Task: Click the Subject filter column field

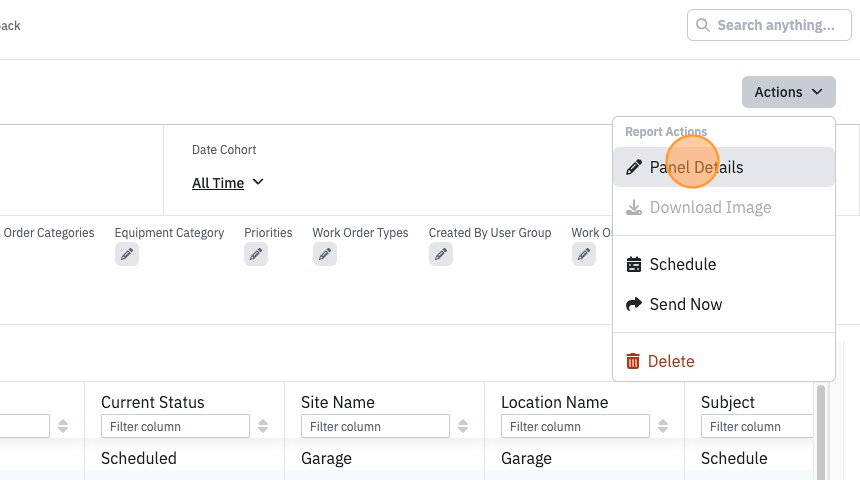Action: [757, 426]
